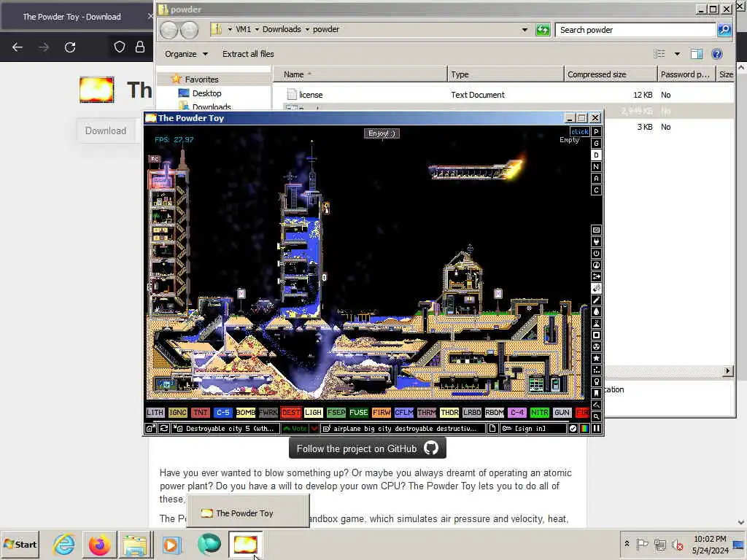This screenshot has width=747, height=560.
Task: Click the Search powder field
Action: [x=635, y=29]
